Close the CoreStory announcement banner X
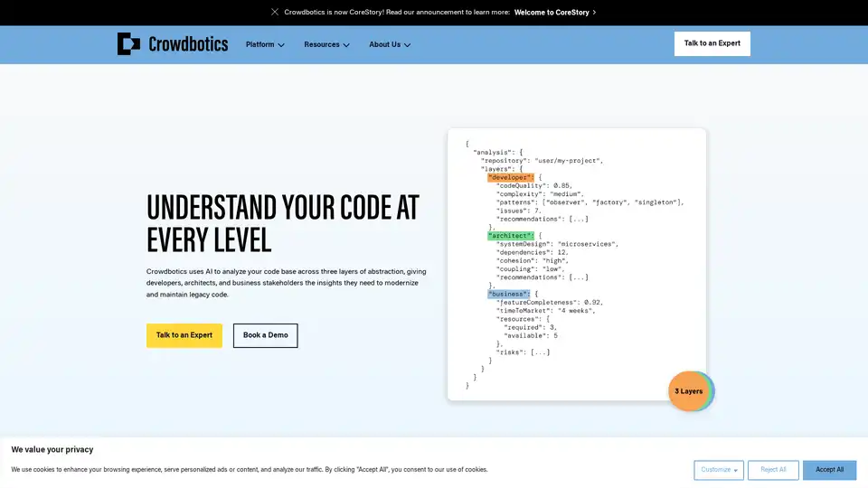Viewport: 868px width, 488px height. pyautogui.click(x=275, y=13)
